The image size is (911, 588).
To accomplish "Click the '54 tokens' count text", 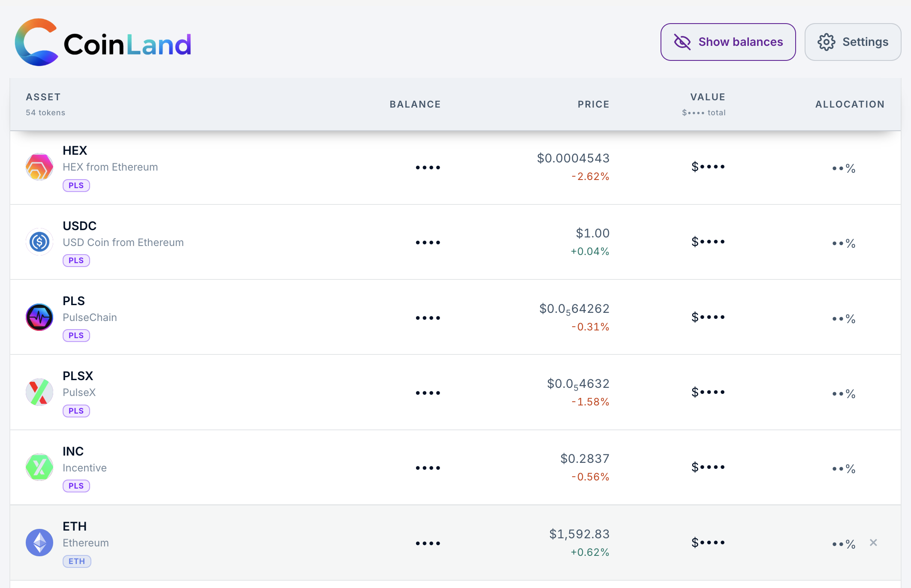I will click(x=45, y=113).
